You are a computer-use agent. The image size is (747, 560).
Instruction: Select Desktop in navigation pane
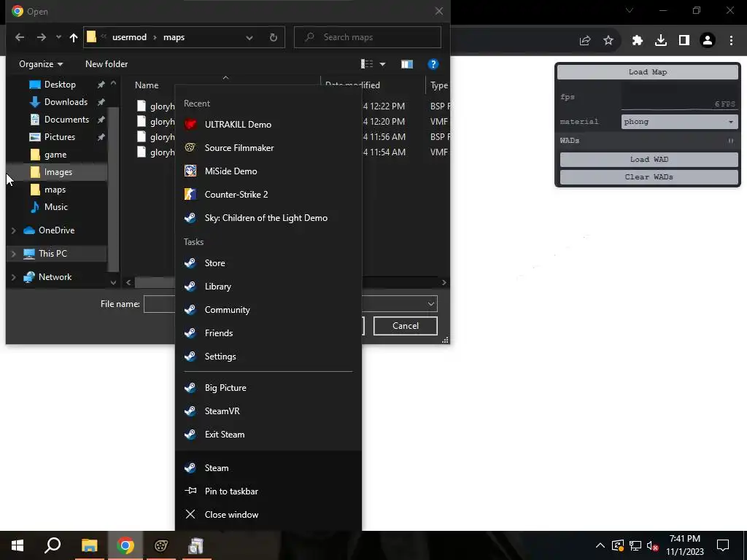60,85
